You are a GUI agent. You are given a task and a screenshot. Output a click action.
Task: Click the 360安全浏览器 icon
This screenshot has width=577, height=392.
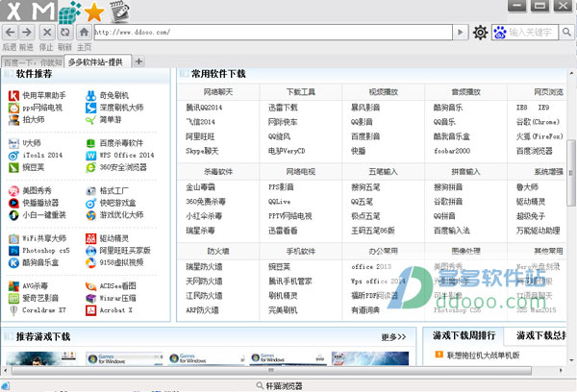(91, 168)
